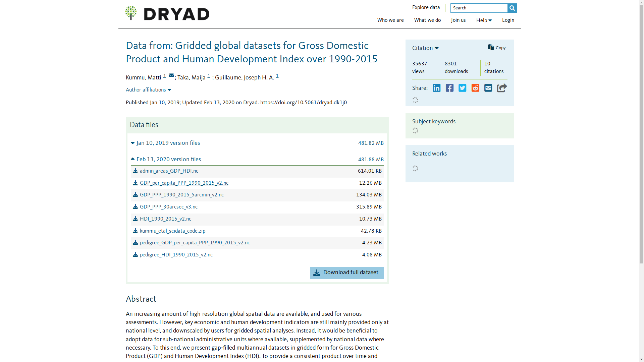Viewport: 644px width, 362px height.
Task: Expand Author affiliations
Action: [x=149, y=90]
